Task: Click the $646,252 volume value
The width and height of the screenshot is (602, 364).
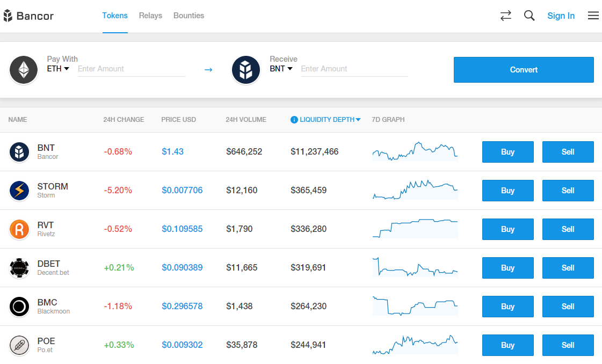Action: (244, 151)
